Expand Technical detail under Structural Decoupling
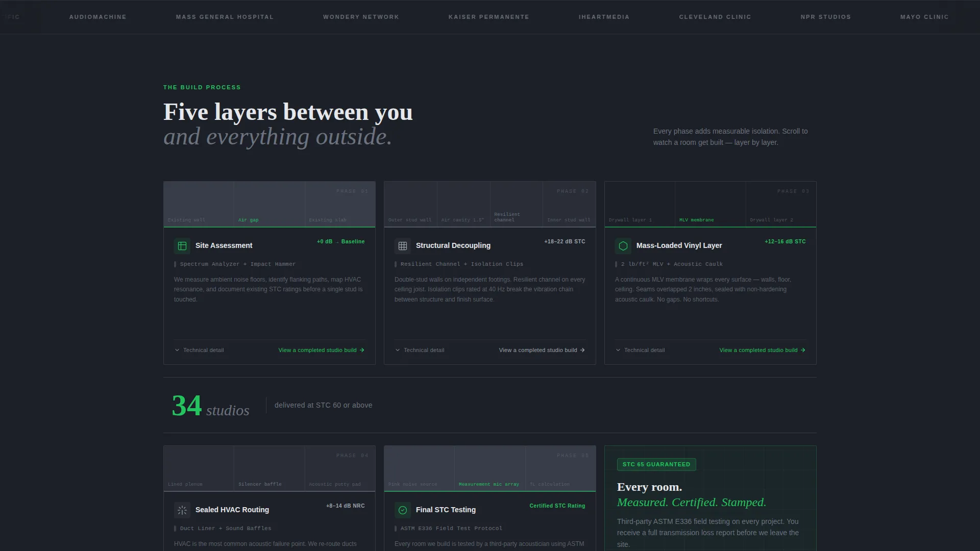Viewport: 980px width, 551px height. coord(420,350)
